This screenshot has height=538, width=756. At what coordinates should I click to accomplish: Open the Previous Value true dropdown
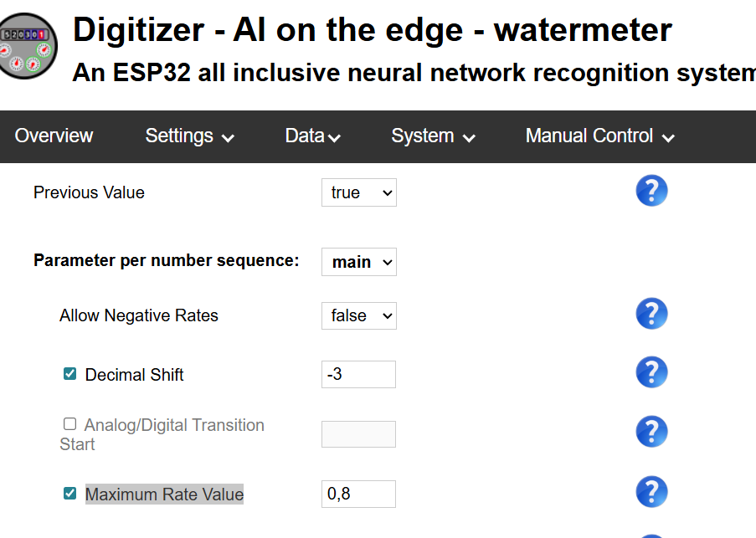358,192
